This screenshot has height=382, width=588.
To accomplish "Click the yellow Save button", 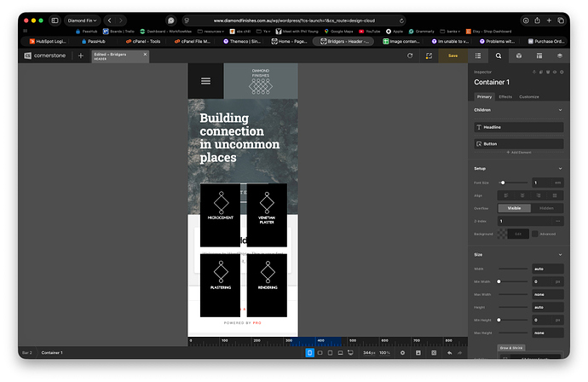I will tap(453, 55).
